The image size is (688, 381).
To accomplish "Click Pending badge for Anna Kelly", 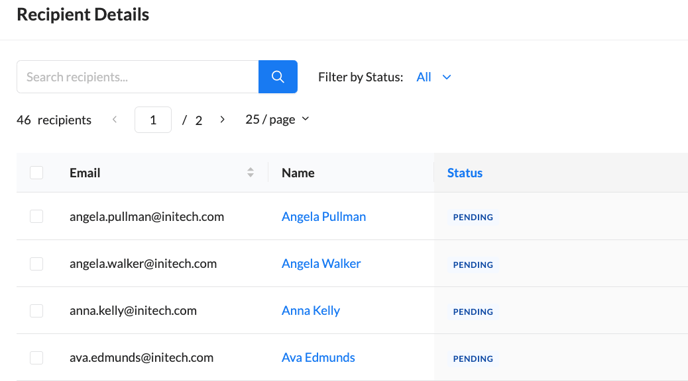I will coord(473,312).
